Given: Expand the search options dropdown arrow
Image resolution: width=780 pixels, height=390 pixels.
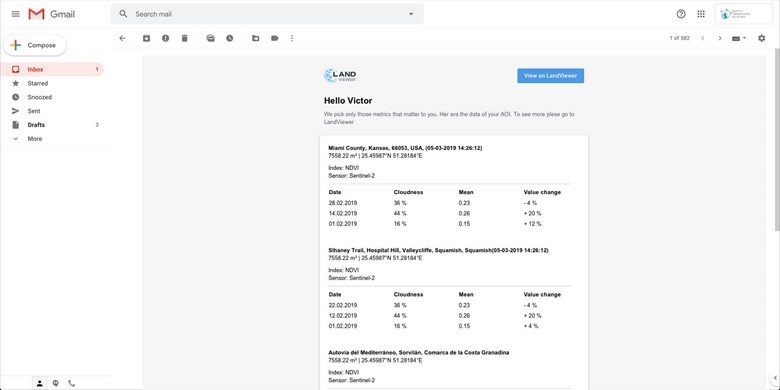Looking at the screenshot, I should pyautogui.click(x=411, y=14).
